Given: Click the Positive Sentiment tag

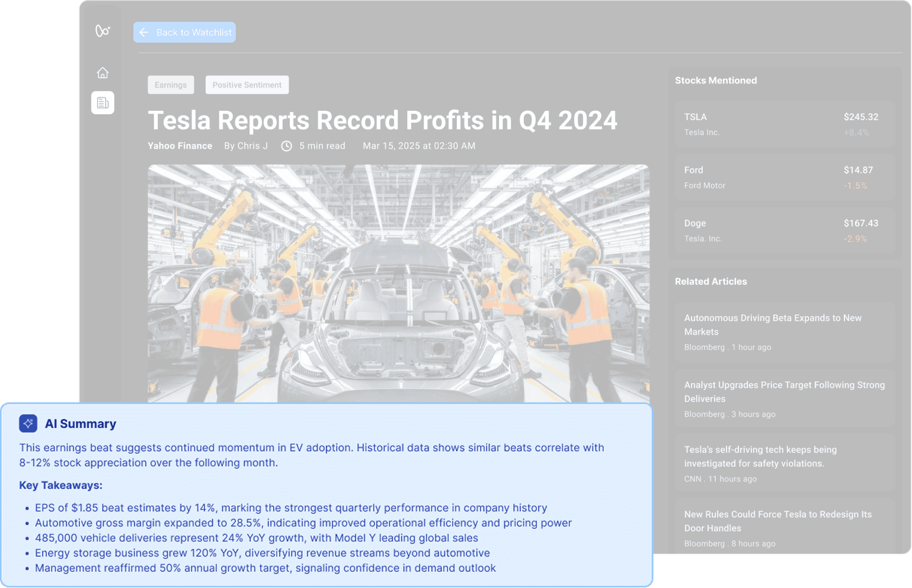Looking at the screenshot, I should [247, 85].
